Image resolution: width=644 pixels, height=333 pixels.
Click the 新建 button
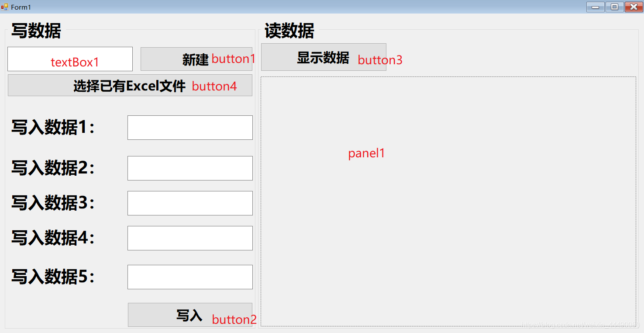coord(196,59)
